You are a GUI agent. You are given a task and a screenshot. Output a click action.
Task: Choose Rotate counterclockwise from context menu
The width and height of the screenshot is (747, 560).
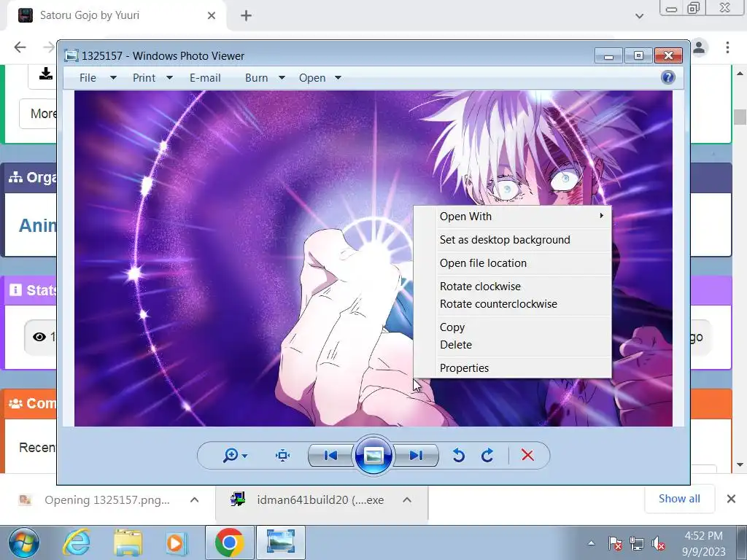(x=513, y=304)
